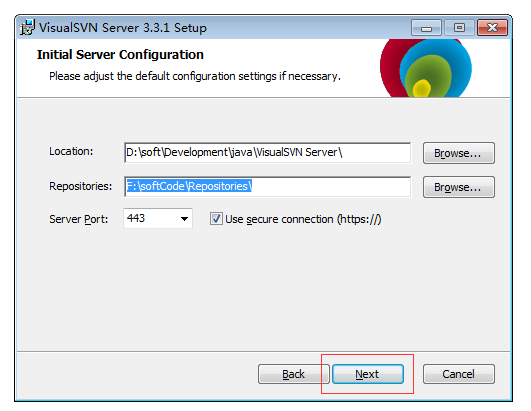Viewport: 531px width, 411px height.
Task: Browse for the Repositories folder
Action: [x=459, y=187]
